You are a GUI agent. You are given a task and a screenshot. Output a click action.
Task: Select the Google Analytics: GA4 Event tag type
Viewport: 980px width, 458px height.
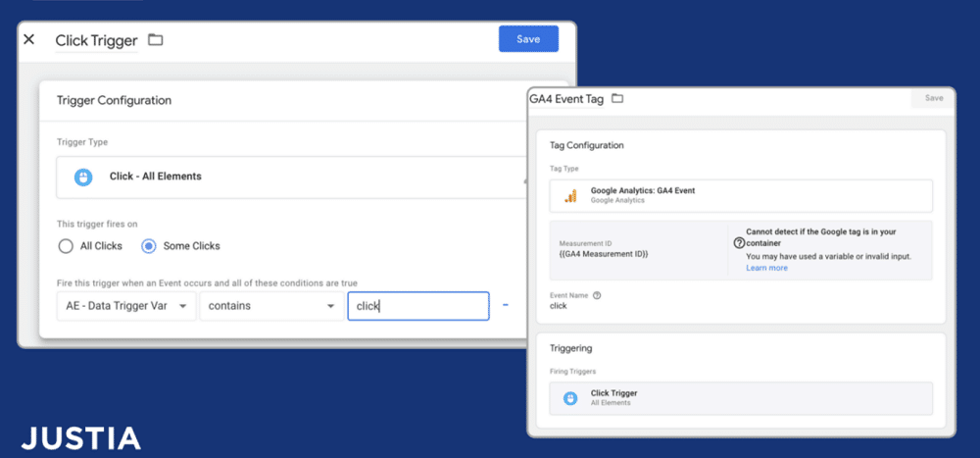click(740, 195)
